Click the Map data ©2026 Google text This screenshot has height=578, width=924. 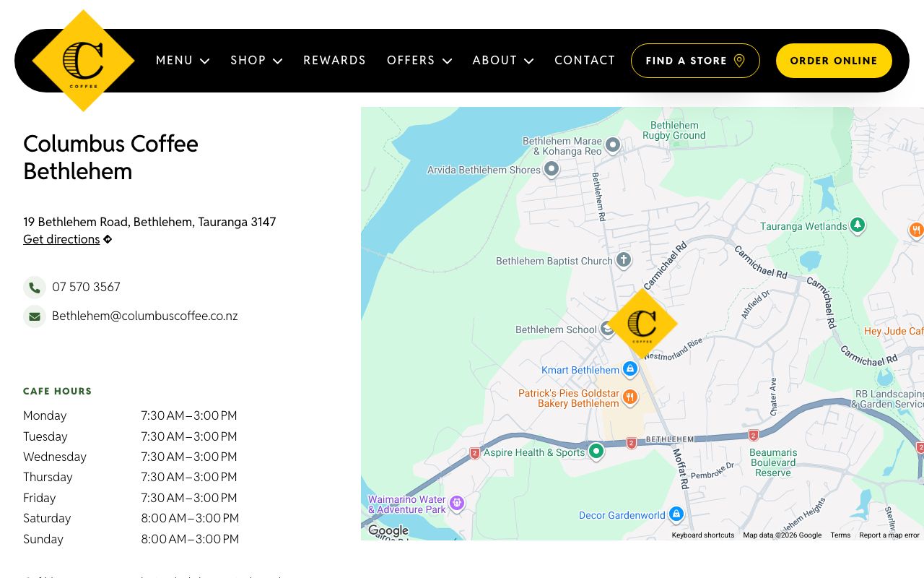click(783, 535)
